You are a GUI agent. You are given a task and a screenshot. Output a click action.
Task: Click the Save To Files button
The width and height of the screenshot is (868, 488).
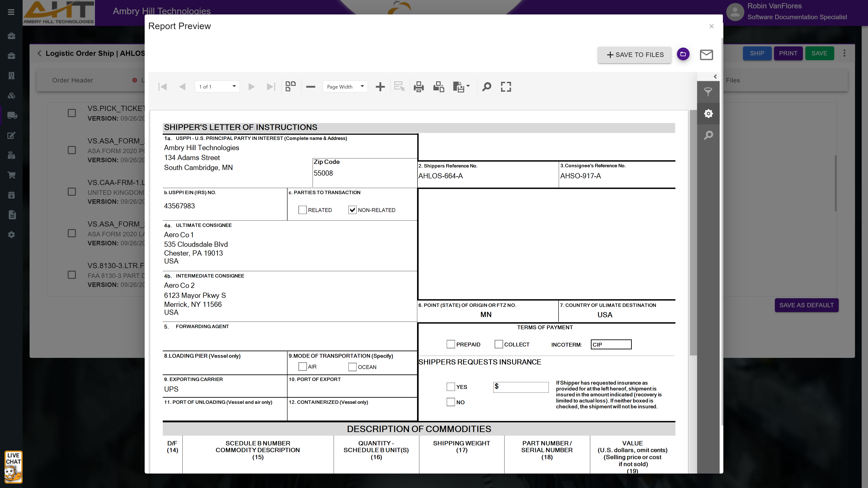[634, 54]
